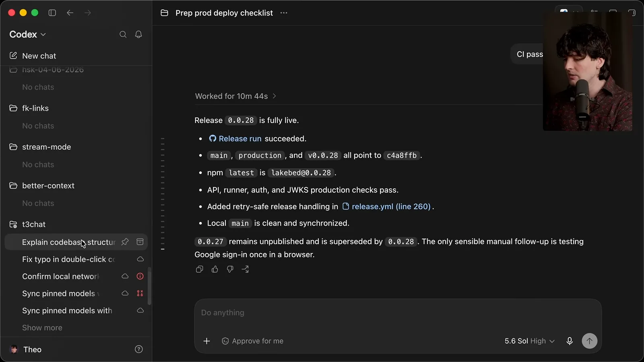Open the Release run GitHub link
The height and width of the screenshot is (362, 644).
coord(235,138)
